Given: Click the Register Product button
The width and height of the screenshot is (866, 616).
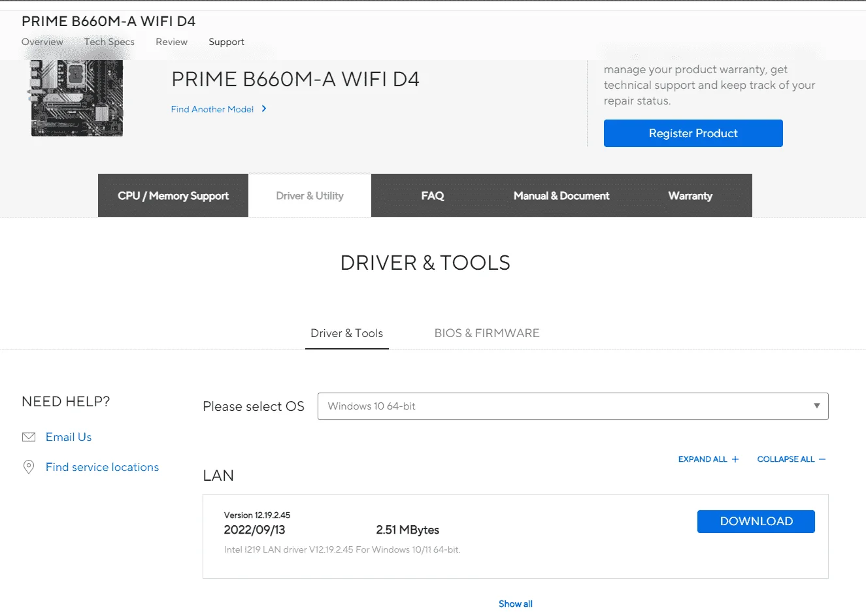Looking at the screenshot, I should click(693, 133).
